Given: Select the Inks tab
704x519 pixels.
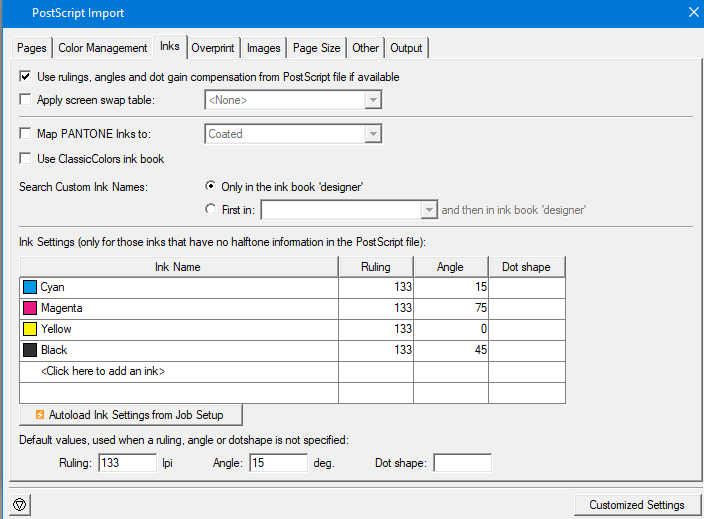Looking at the screenshot, I should pyautogui.click(x=170, y=46).
